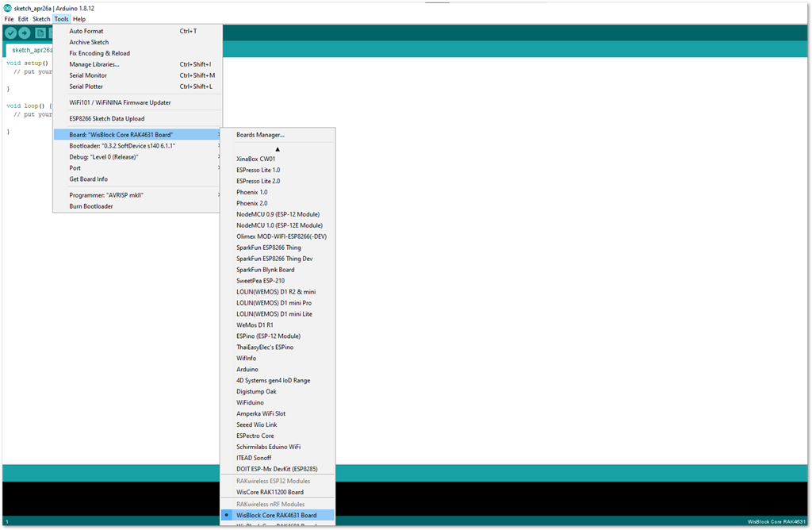
Task: Click the Verify checkmark icon
Action: [10, 33]
